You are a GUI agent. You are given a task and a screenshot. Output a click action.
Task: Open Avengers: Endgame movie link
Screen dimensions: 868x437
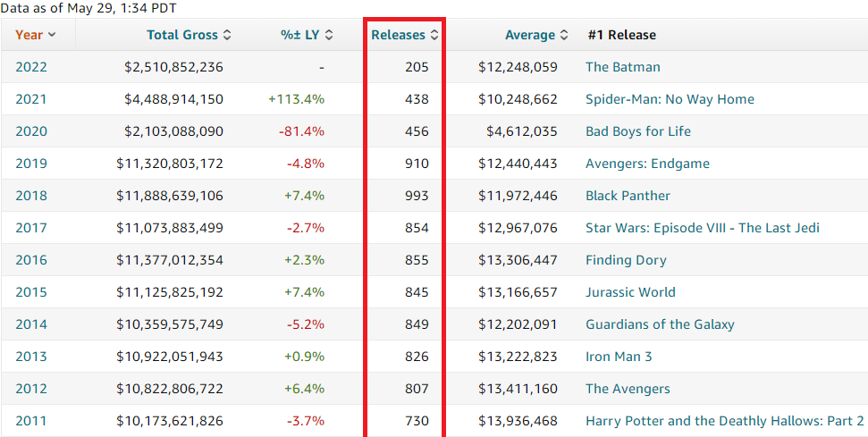(647, 164)
